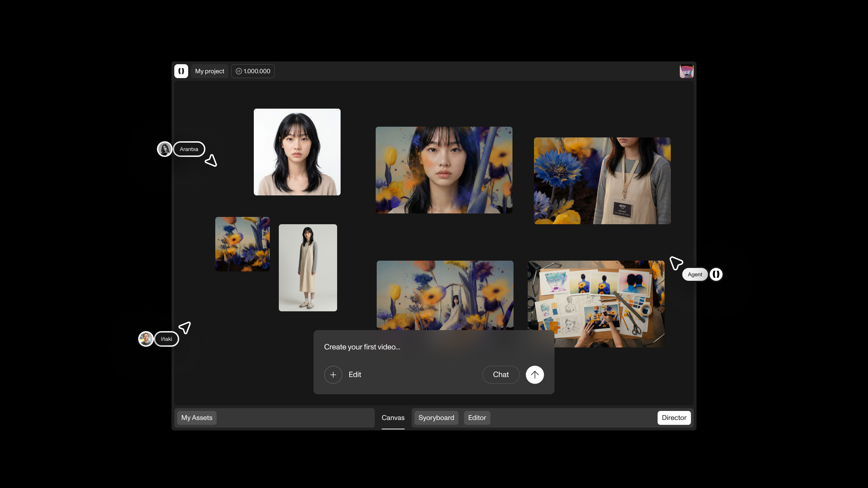Screen dimensions: 868x488
Task: Open the My Assets drawer
Action: pos(196,418)
